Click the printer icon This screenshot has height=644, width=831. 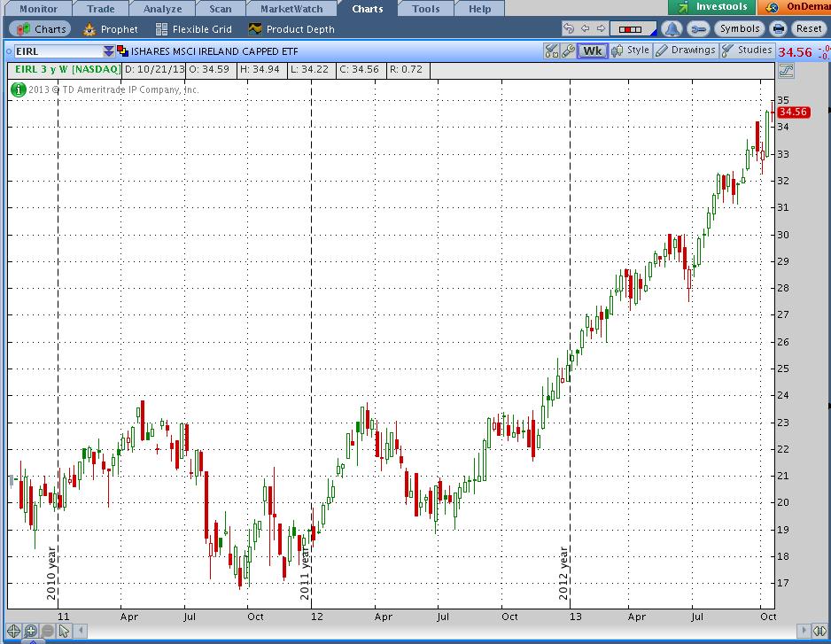coord(778,28)
